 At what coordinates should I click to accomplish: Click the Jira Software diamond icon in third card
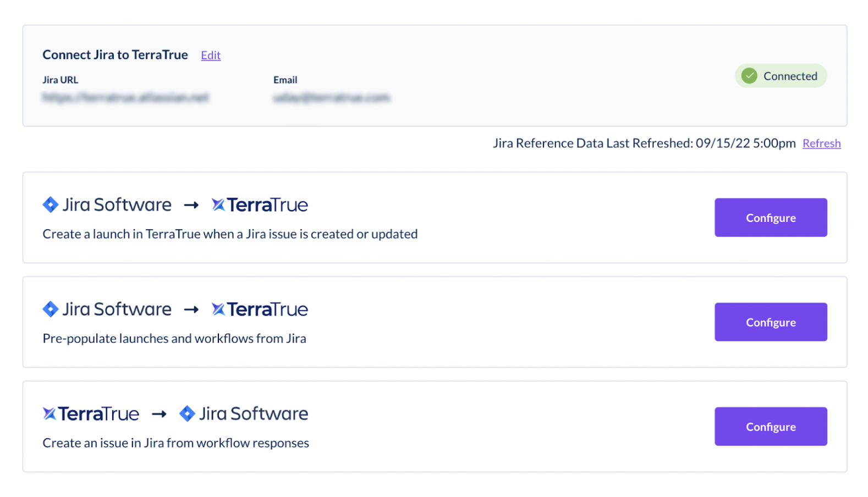188,413
